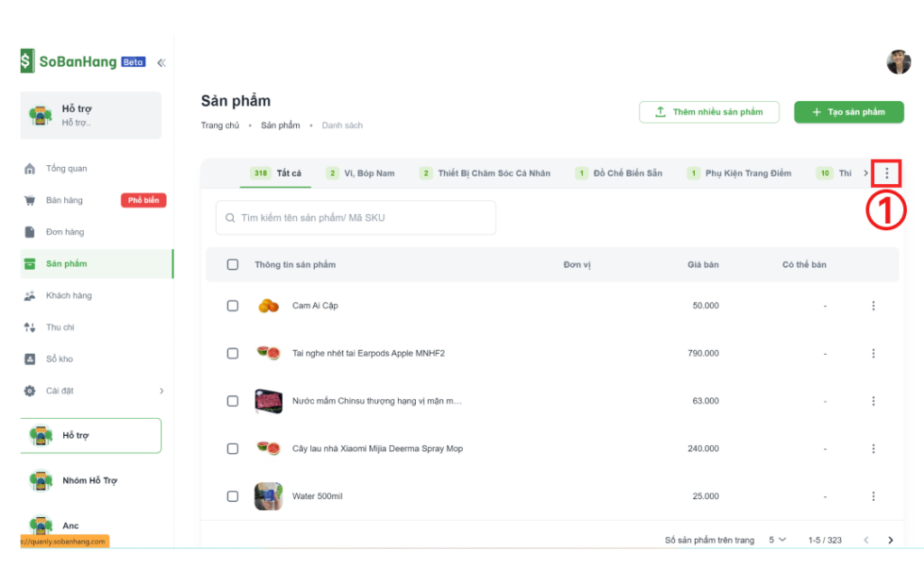Go to next page of products
This screenshot has height=584, width=924.
890,540
